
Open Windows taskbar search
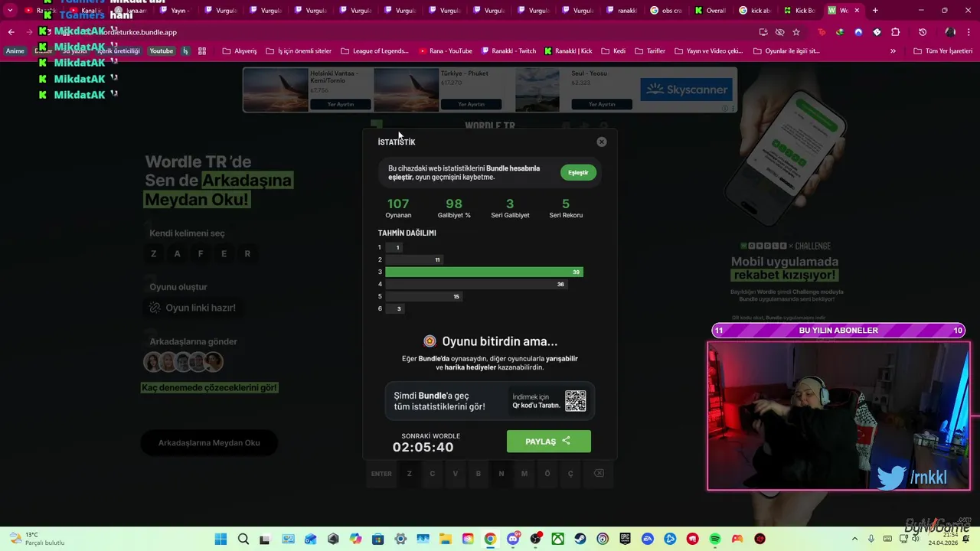(243, 540)
